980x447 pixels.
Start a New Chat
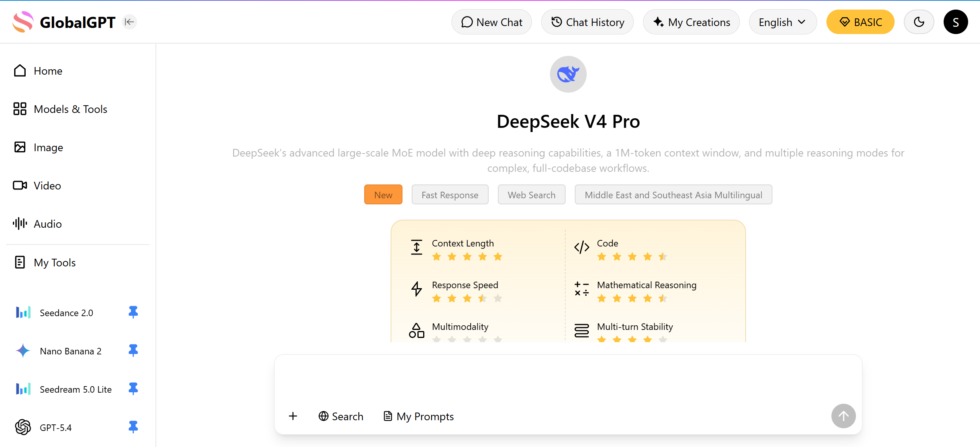(x=491, y=22)
